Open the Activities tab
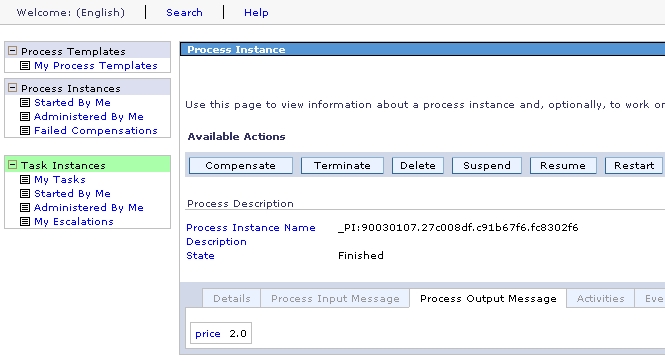The width and height of the screenshot is (665, 361). tap(600, 299)
